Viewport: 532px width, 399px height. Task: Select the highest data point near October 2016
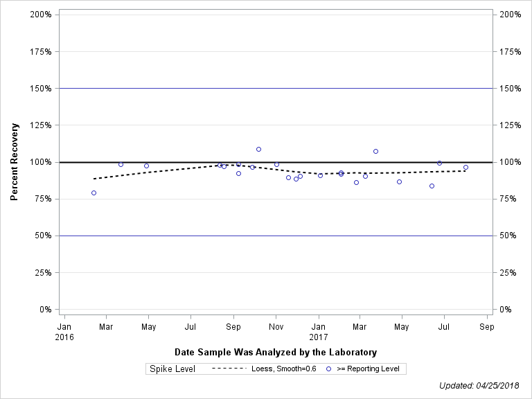click(x=258, y=149)
